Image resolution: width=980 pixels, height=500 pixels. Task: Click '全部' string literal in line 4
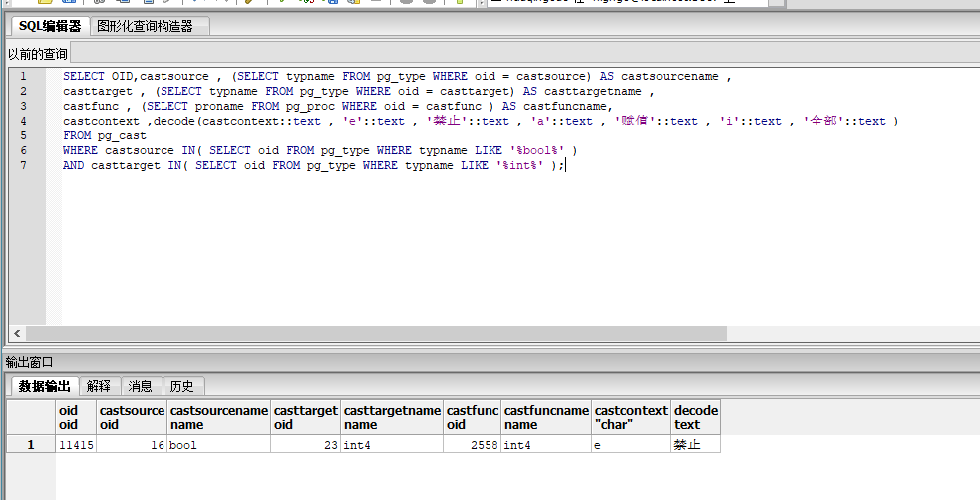click(822, 121)
